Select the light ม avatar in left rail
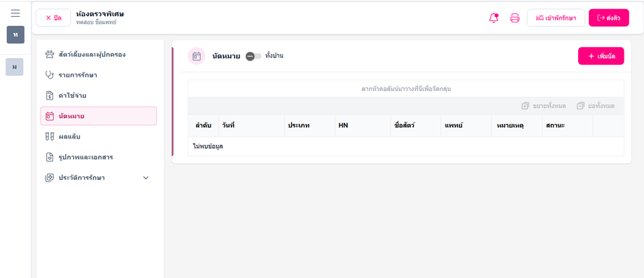Screen dimensions: 644x278 pos(15,67)
